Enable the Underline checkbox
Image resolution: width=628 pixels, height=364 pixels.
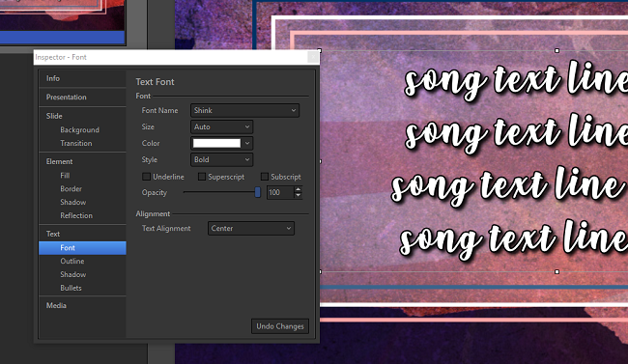(x=147, y=177)
